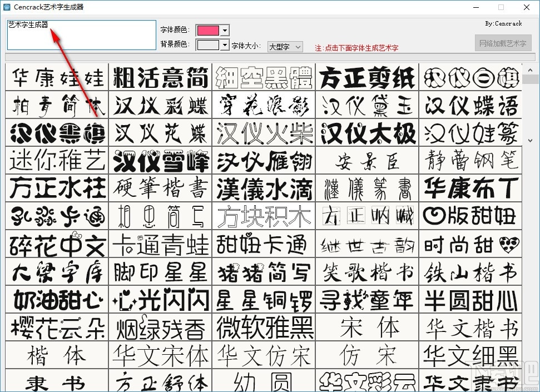Click the Cencrack app icon in title bar
The image size is (540, 392).
pyautogui.click(x=8, y=7)
